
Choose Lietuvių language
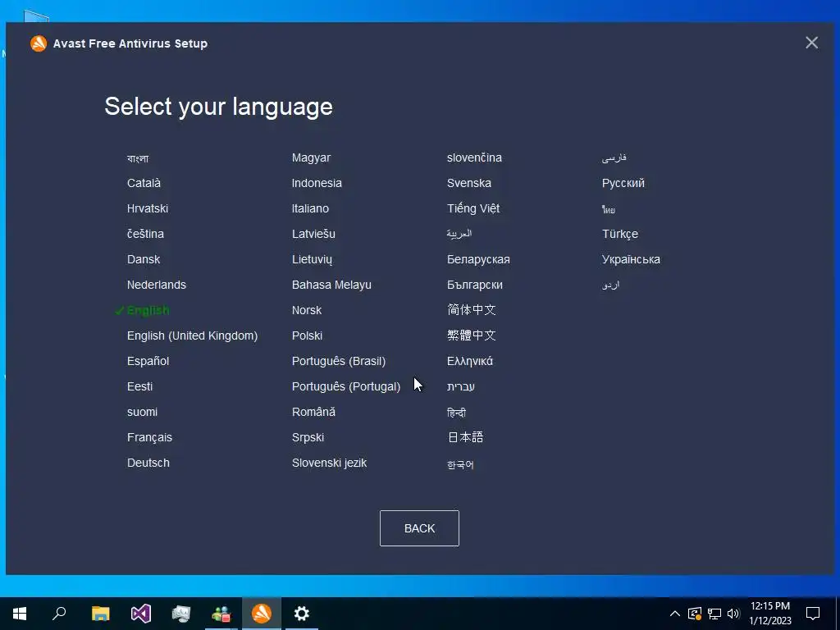312,260
